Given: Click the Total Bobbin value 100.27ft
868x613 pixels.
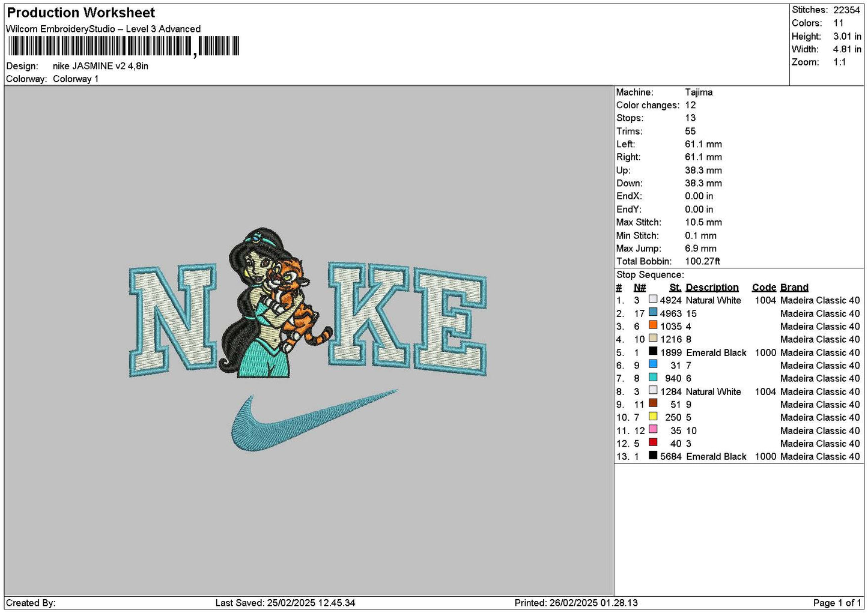Looking at the screenshot, I should [x=702, y=261].
